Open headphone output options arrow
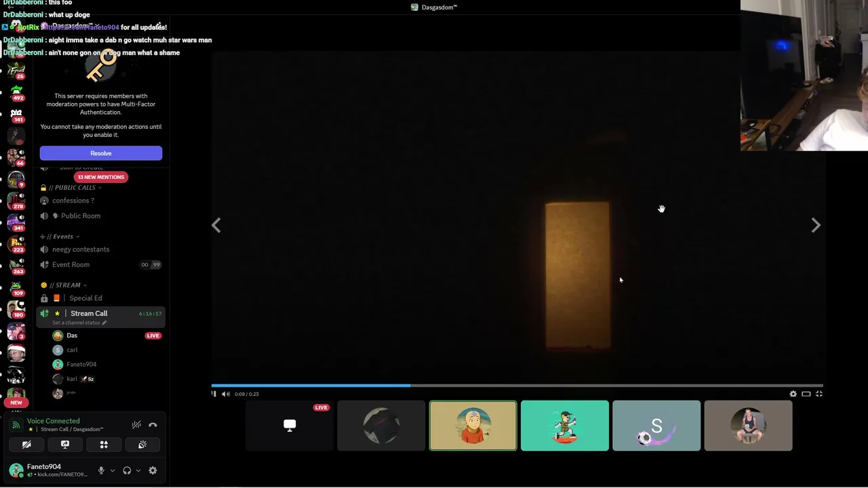This screenshot has width=868, height=488. pyautogui.click(x=138, y=470)
